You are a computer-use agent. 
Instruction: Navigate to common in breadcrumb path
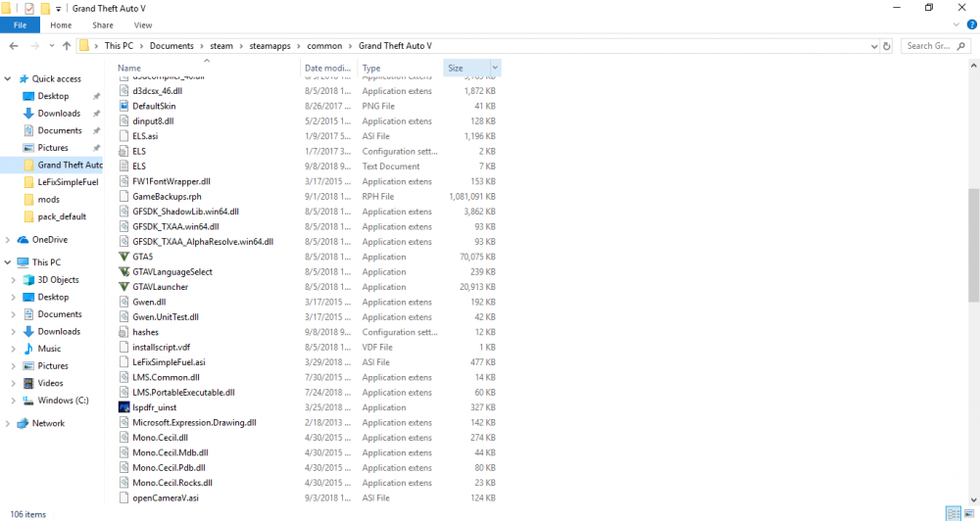[x=324, y=46]
